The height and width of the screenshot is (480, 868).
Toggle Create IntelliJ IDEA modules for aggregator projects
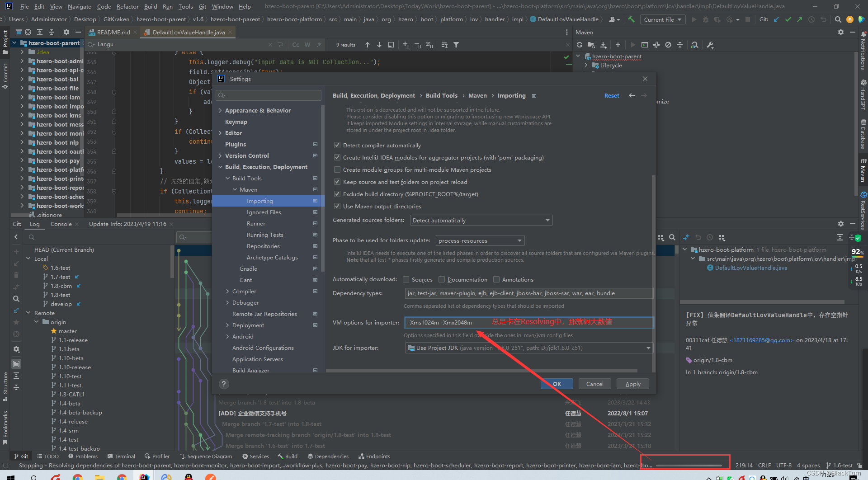point(337,157)
